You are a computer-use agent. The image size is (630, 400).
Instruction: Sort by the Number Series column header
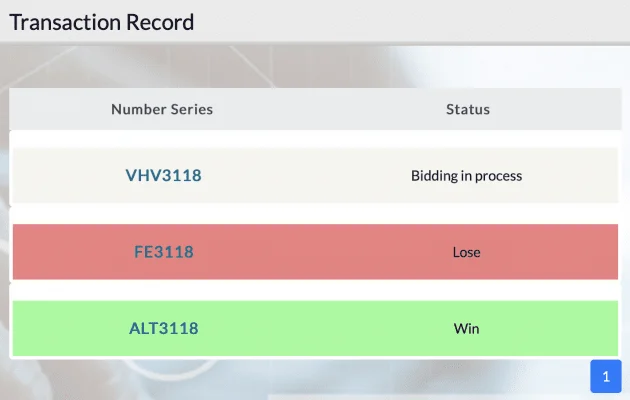click(162, 109)
